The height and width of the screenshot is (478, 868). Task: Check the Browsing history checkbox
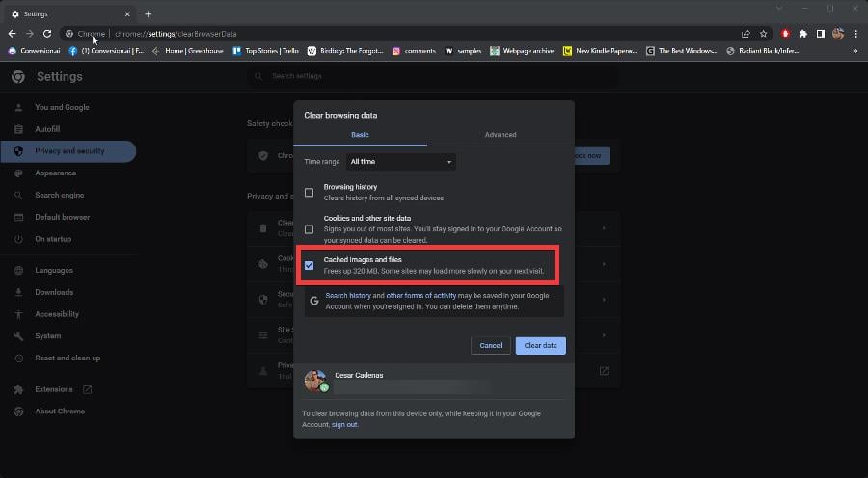click(x=309, y=193)
